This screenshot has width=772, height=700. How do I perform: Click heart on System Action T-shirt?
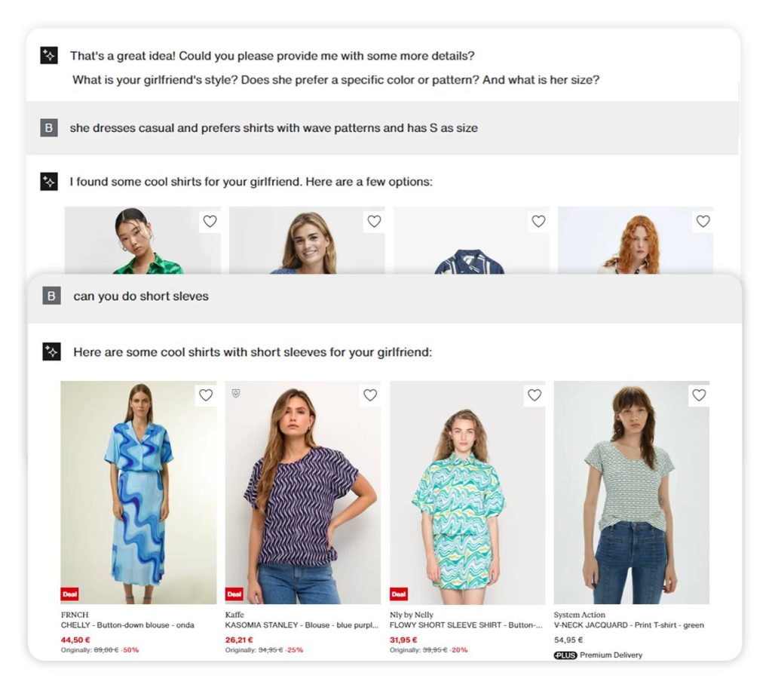coord(699,395)
